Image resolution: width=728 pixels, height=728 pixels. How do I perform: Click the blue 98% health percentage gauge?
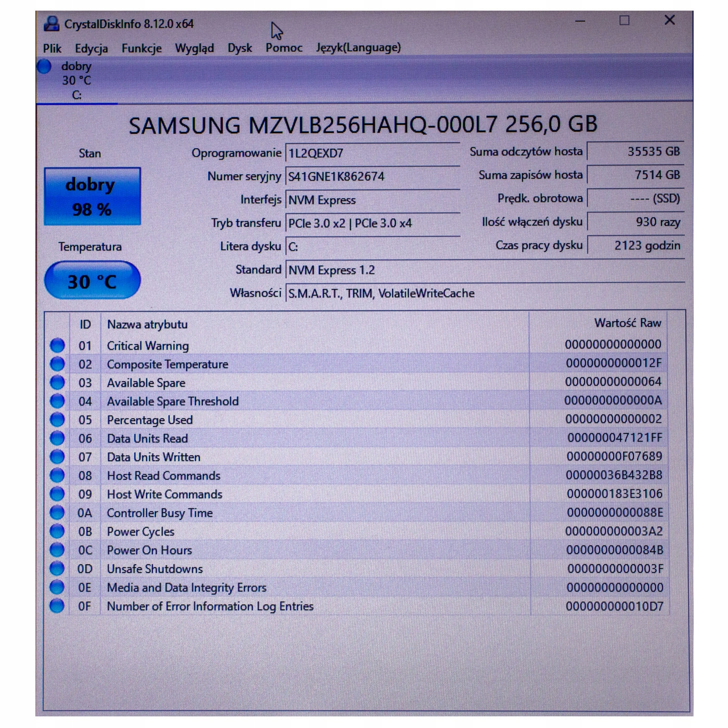coord(92,210)
